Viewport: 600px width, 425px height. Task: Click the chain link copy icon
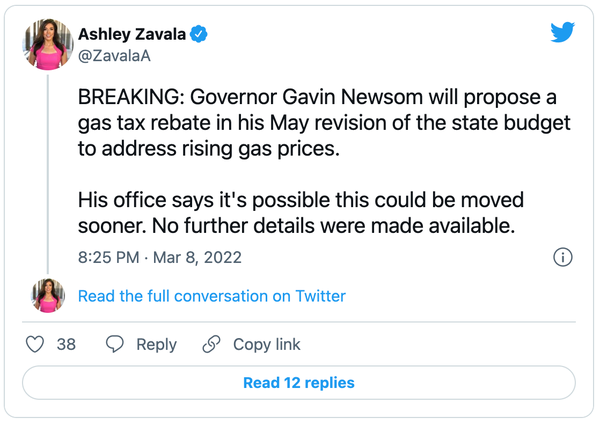coord(211,344)
